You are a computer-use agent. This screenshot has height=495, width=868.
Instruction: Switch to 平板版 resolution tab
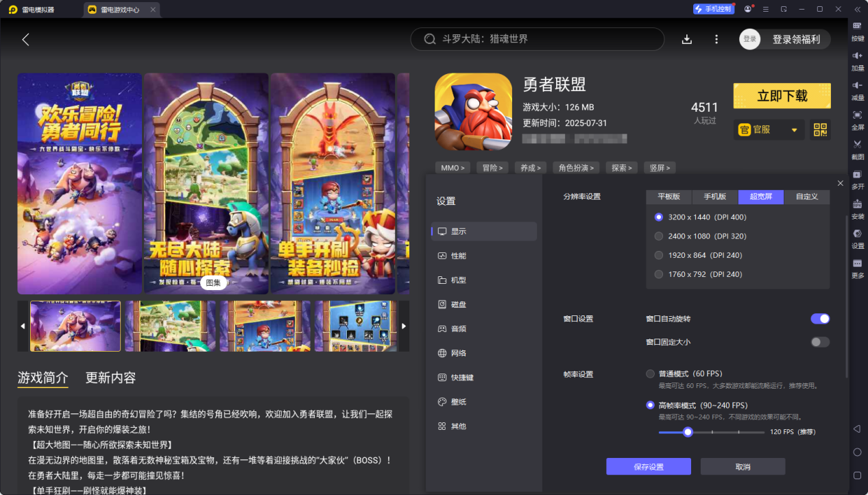669,197
